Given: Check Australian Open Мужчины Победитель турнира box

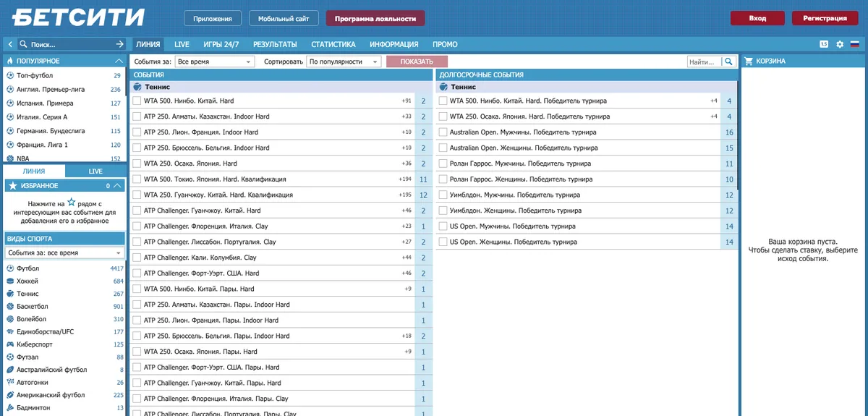Looking at the screenshot, I should click(x=443, y=132).
